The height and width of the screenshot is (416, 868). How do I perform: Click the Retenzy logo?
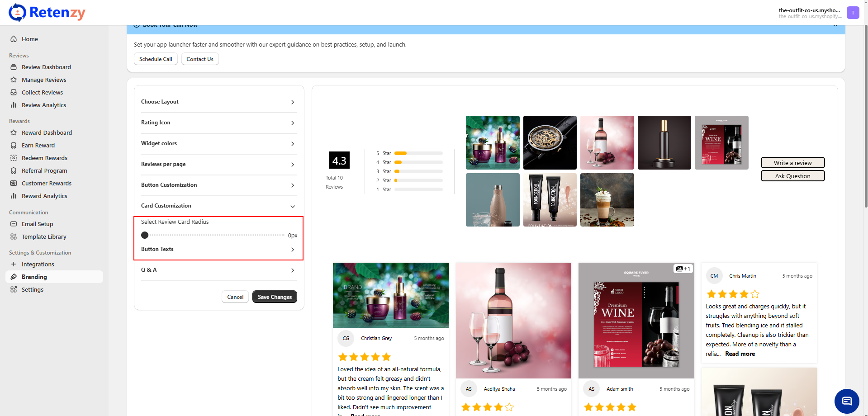click(x=47, y=13)
